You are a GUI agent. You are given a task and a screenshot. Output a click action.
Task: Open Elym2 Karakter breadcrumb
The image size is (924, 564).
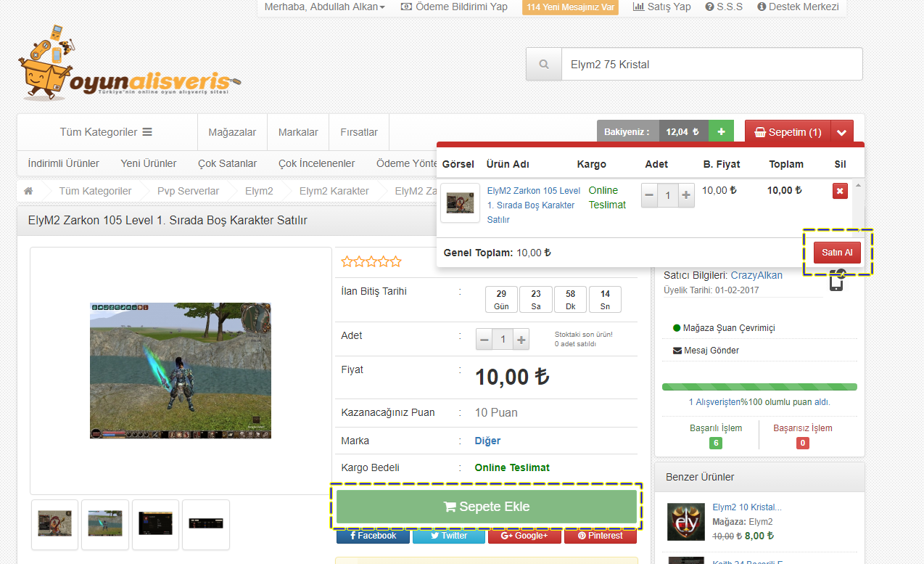(334, 191)
